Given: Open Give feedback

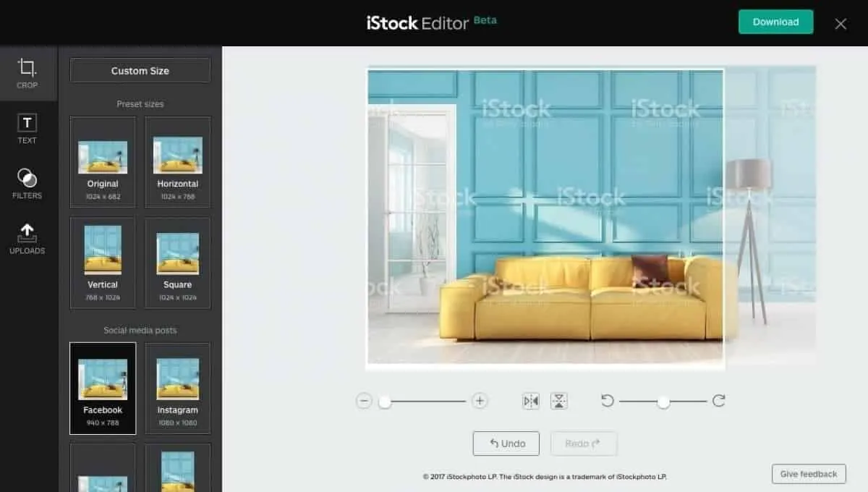Looking at the screenshot, I should tap(809, 474).
